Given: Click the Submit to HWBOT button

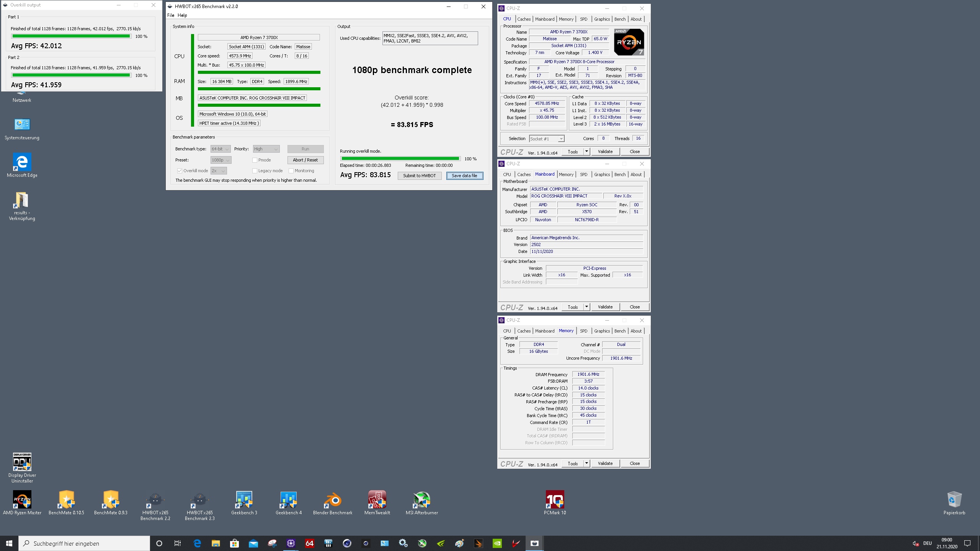Looking at the screenshot, I should coord(419,176).
